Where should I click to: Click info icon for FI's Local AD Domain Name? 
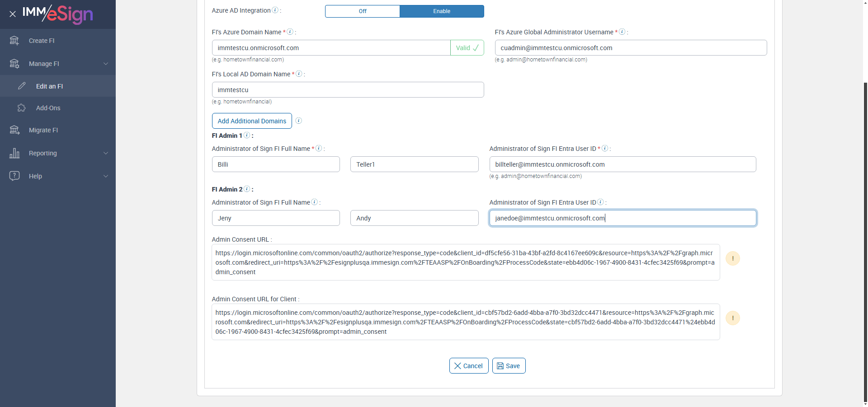point(299,74)
